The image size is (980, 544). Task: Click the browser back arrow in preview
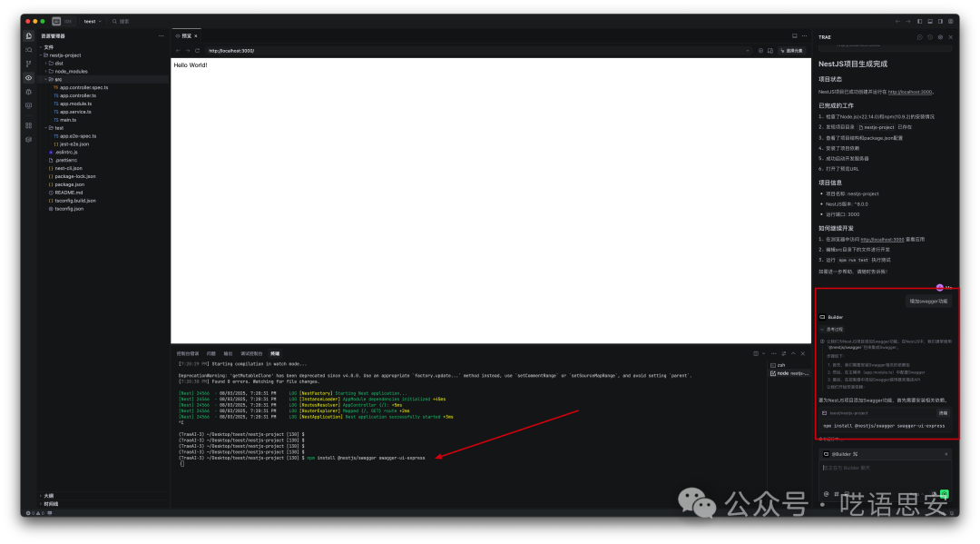click(178, 51)
